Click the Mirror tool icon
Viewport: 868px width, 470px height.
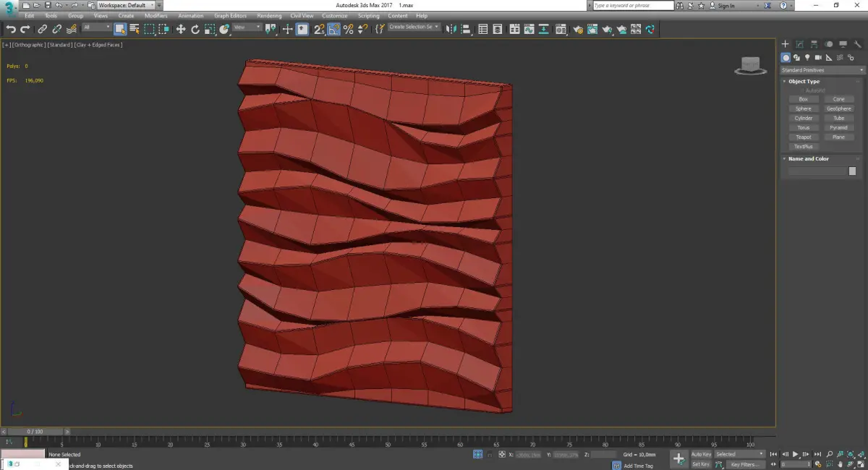451,30
